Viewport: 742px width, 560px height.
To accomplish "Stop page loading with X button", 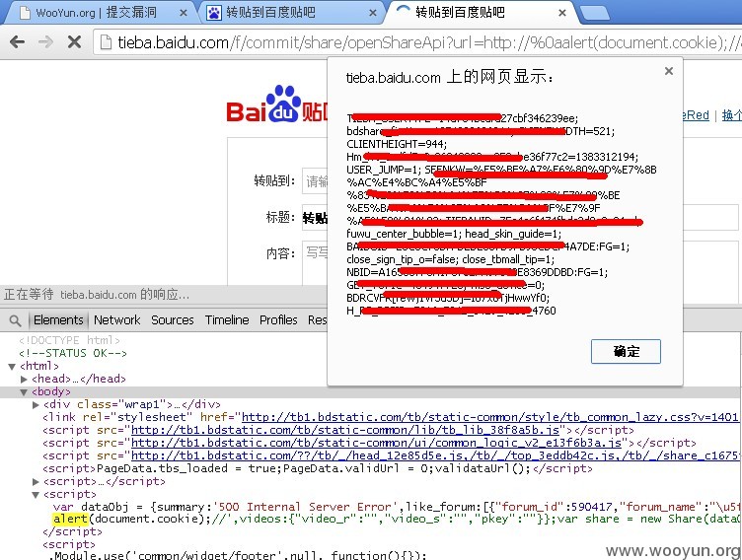I will 74,42.
